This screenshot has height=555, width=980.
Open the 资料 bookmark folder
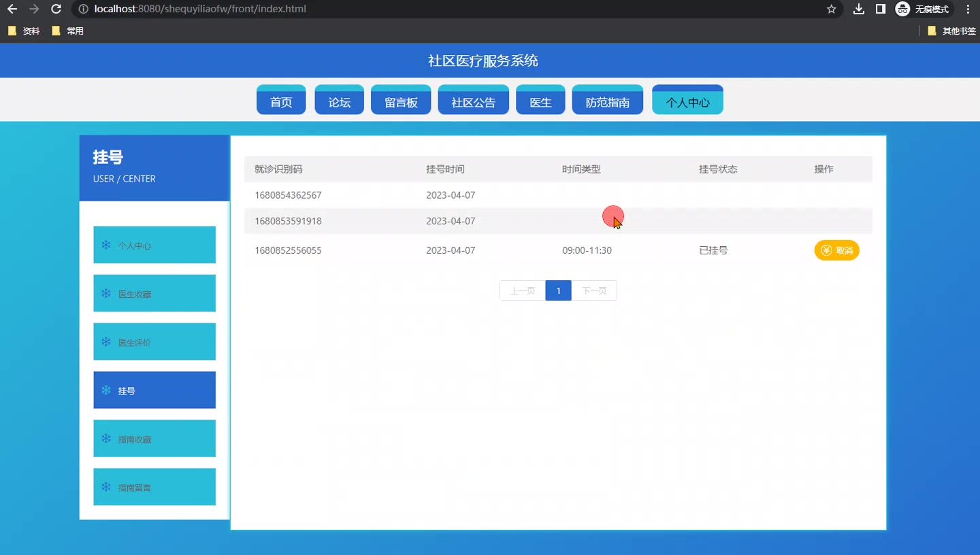point(24,31)
